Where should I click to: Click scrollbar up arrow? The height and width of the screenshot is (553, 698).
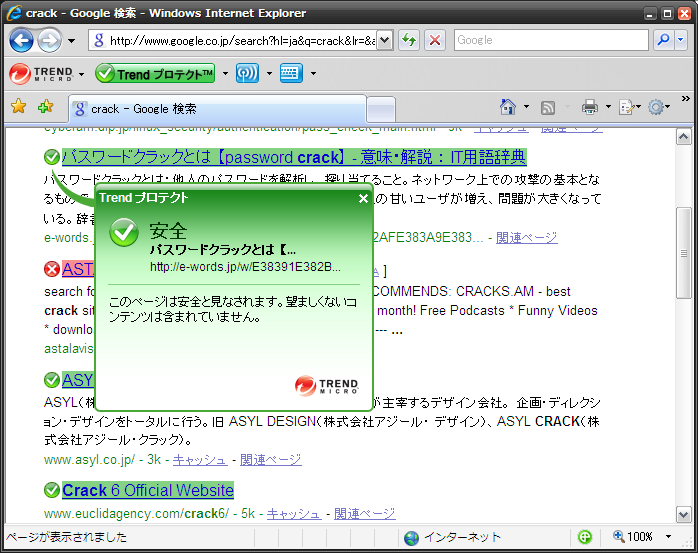[x=684, y=137]
